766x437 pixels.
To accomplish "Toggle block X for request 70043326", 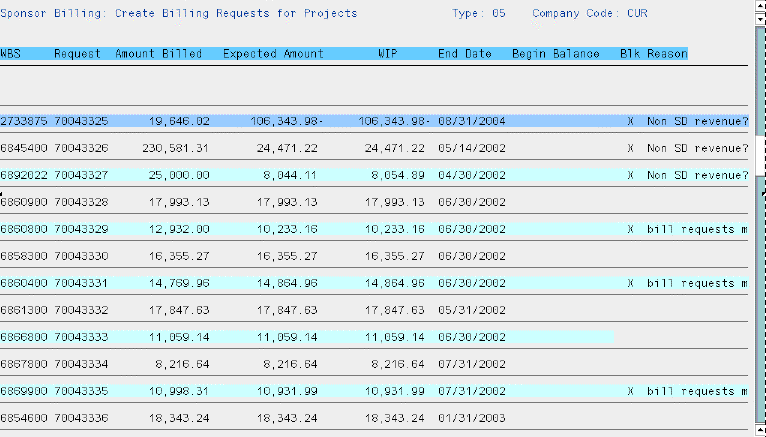I will click(630, 148).
